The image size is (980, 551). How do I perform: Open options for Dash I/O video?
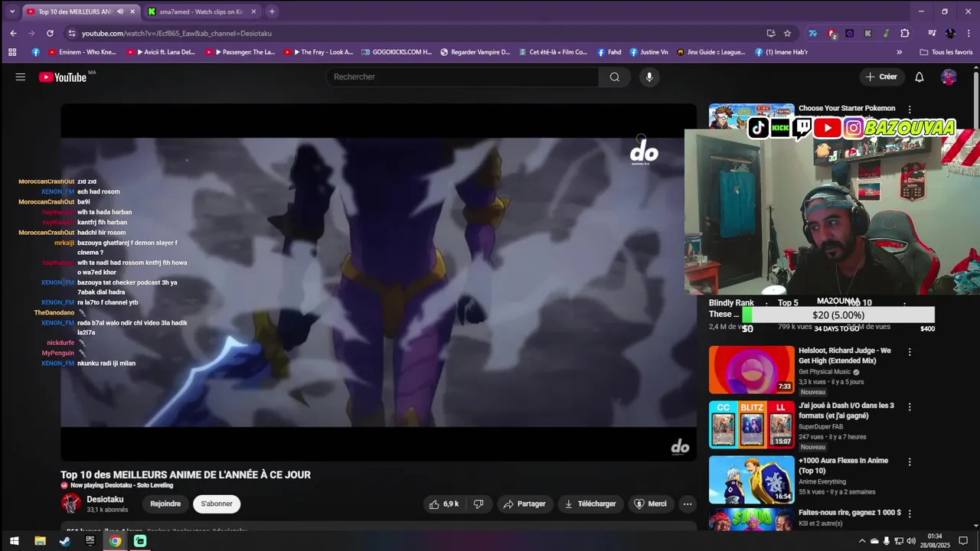910,407
